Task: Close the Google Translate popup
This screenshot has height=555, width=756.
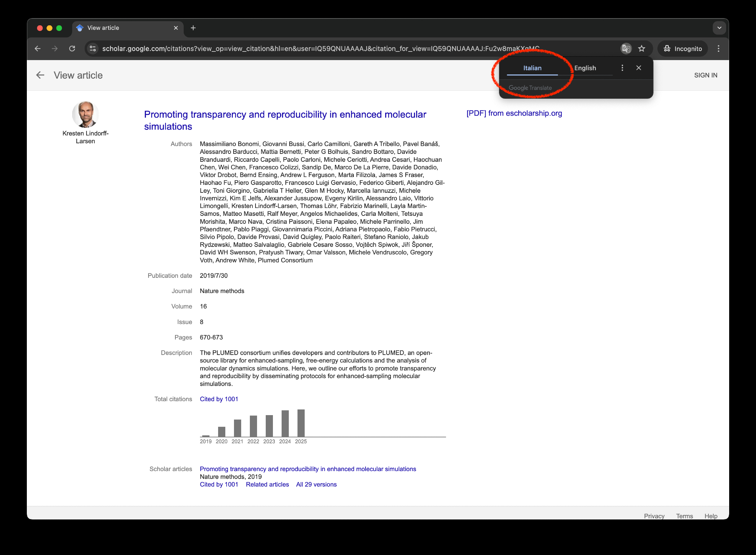Action: 638,68
